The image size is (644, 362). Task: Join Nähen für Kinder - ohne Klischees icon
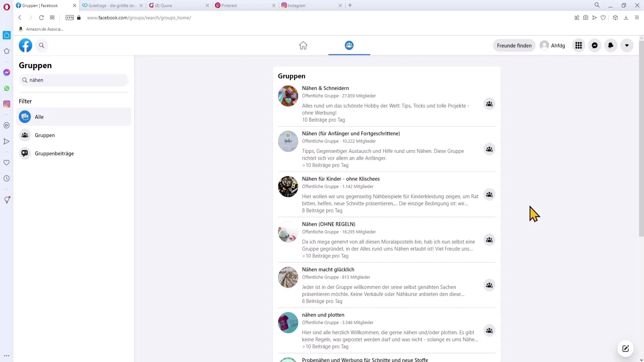coord(489,194)
